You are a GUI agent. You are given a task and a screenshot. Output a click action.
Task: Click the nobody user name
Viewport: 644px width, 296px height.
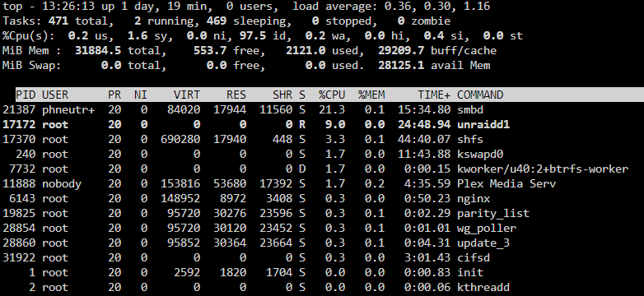tap(62, 183)
